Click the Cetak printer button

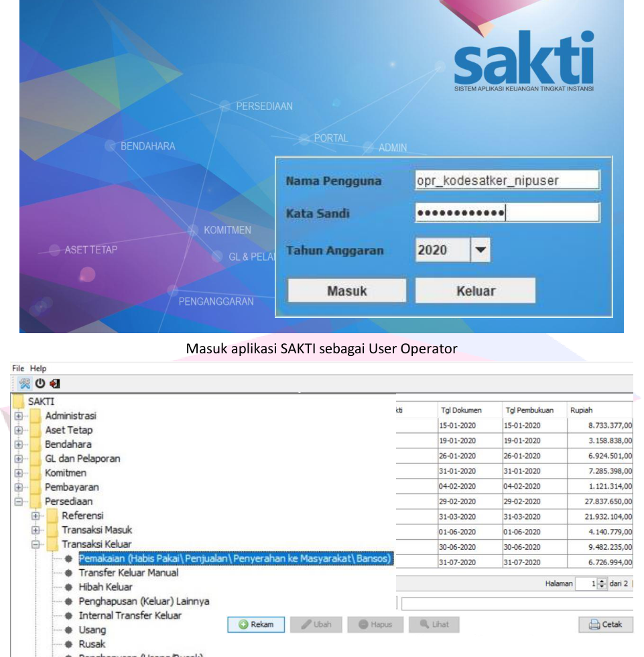[605, 624]
